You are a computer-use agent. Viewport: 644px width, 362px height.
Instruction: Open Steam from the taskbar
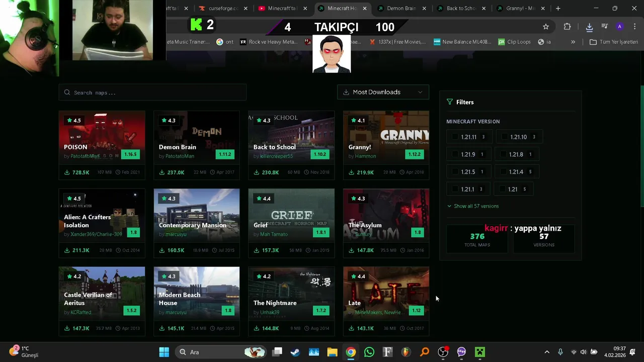point(295,352)
